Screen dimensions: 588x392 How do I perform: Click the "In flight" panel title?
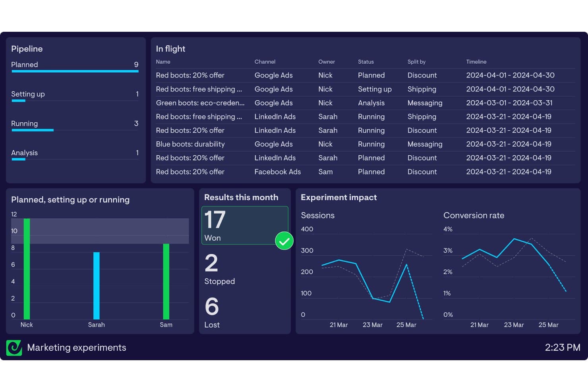[170, 49]
